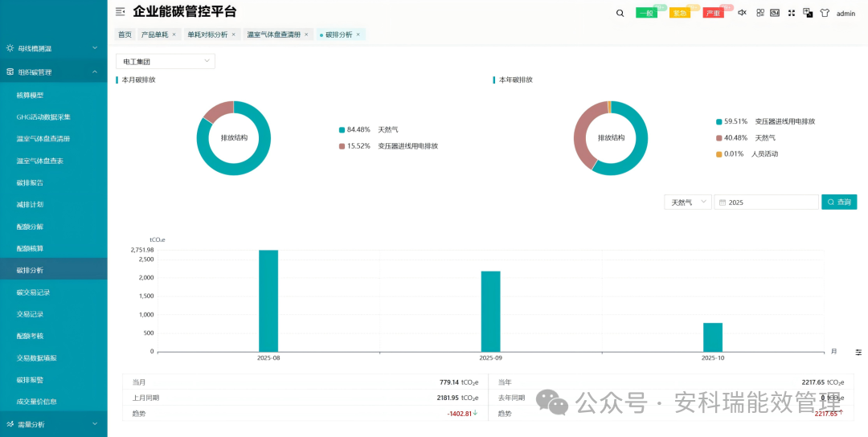The width and height of the screenshot is (868, 437).
Task: Open the large-screen dashboard icon in header
Action: click(775, 13)
